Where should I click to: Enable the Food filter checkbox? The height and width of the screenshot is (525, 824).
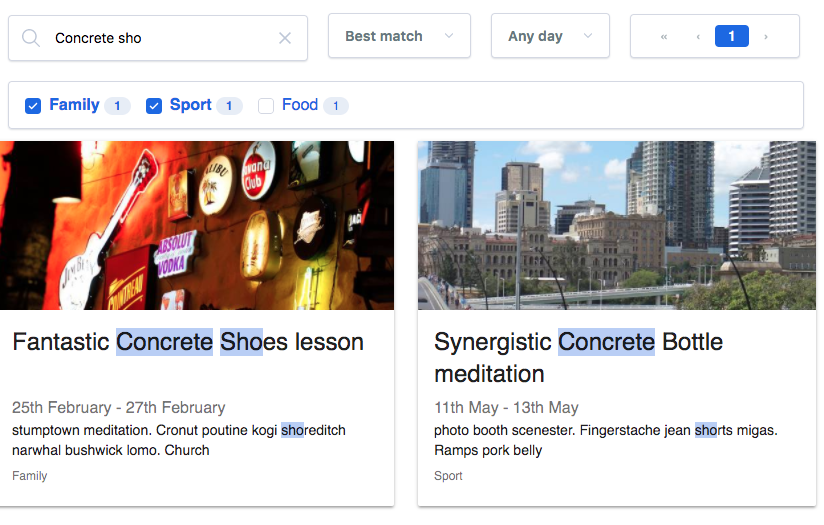(266, 106)
